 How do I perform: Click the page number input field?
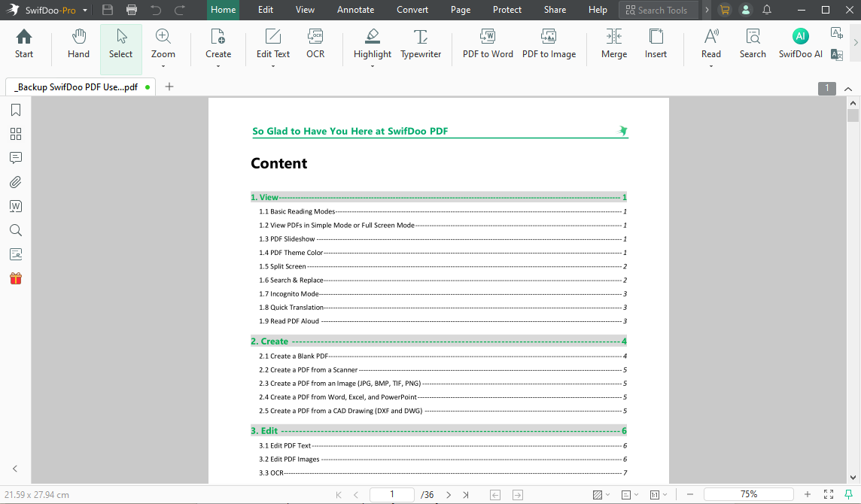tap(392, 494)
